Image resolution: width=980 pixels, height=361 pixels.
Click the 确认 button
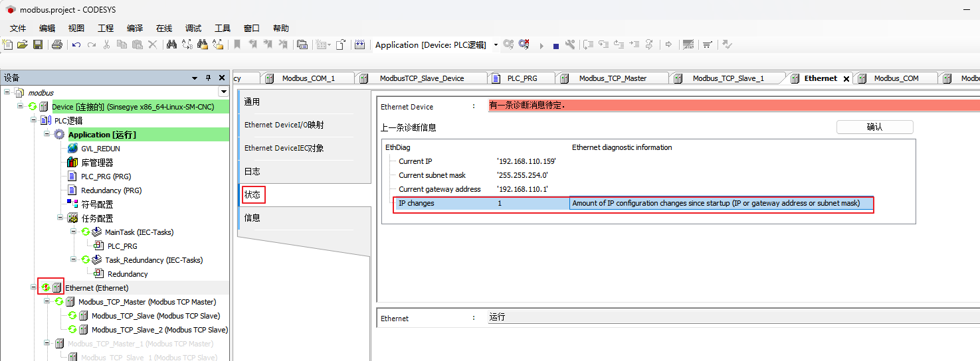point(874,127)
